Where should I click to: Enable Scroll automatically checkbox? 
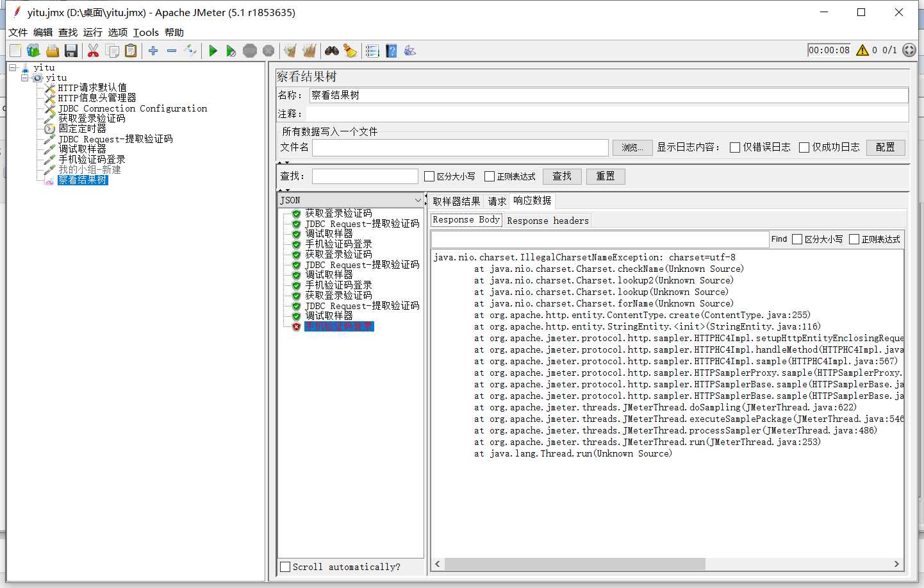(285, 567)
